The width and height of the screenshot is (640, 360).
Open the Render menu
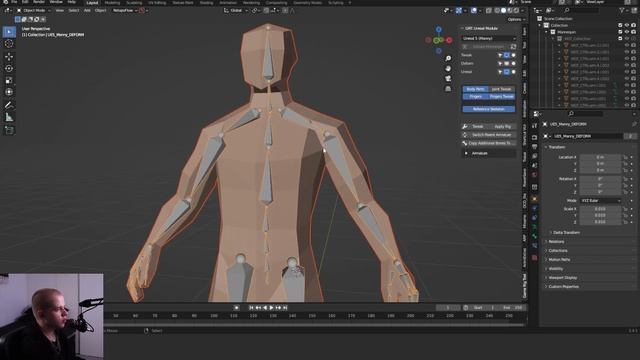[x=39, y=2]
